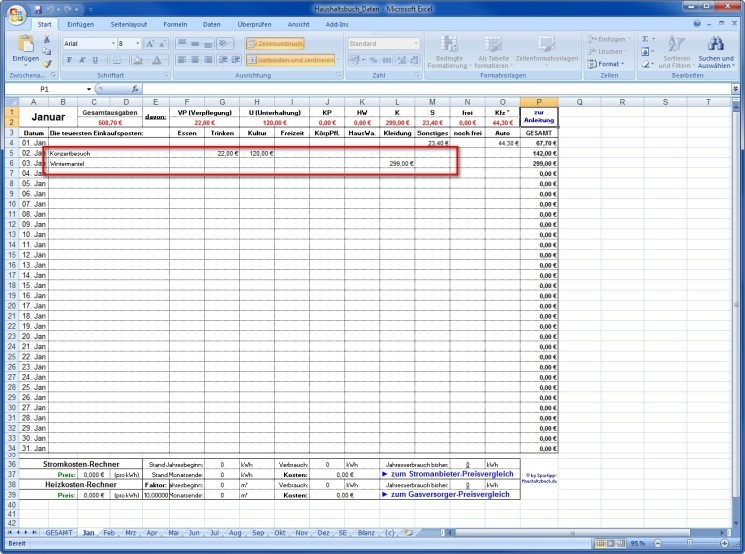This screenshot has height=554, width=745.
Task: Select column H header
Action: pyautogui.click(x=257, y=102)
